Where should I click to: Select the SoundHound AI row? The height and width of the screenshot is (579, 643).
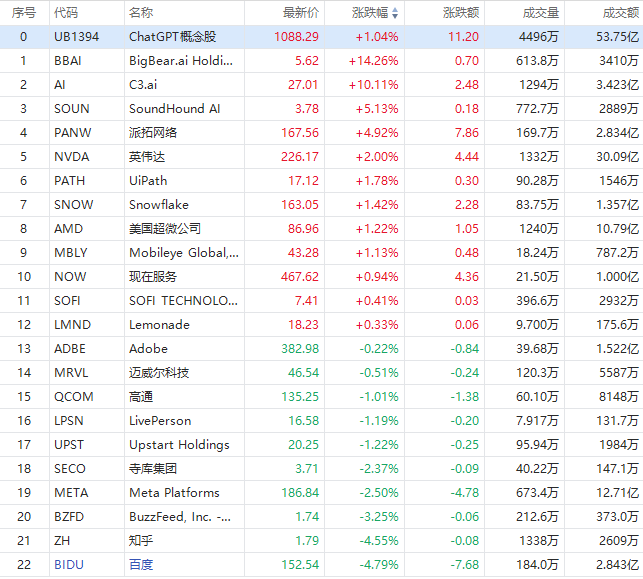173,109
